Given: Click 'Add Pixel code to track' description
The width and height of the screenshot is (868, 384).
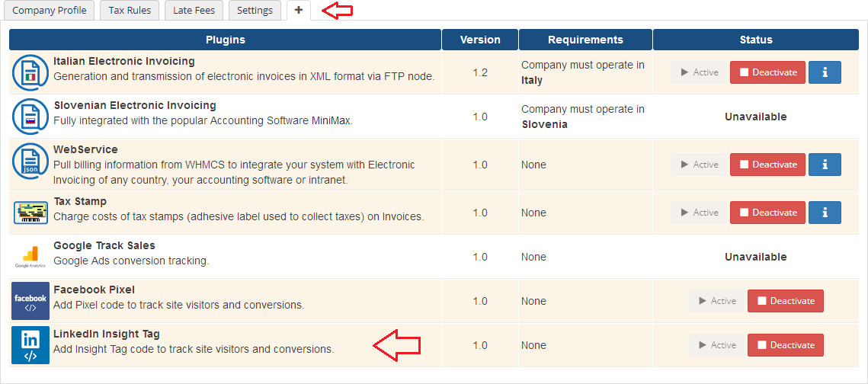Looking at the screenshot, I should tap(179, 306).
